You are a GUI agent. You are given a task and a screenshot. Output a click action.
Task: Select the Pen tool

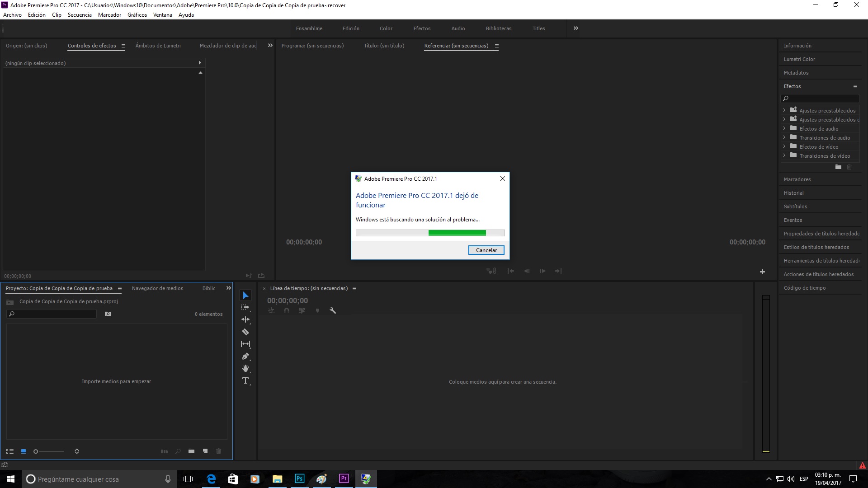pos(245,357)
